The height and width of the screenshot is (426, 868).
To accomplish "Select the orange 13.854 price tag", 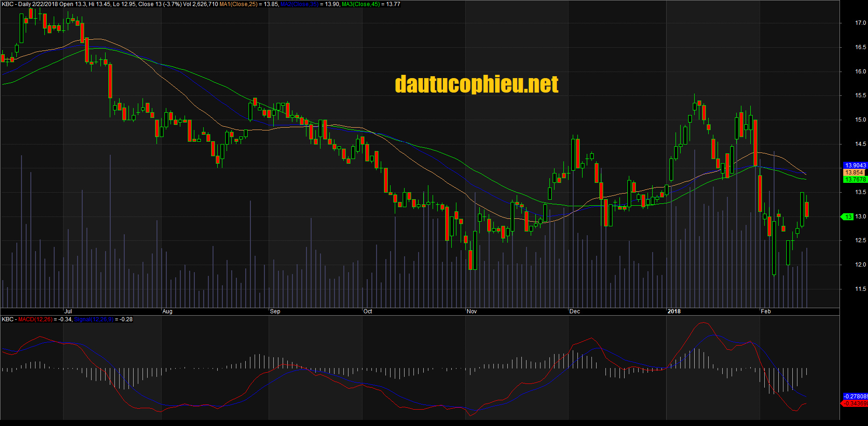I will pyautogui.click(x=854, y=173).
